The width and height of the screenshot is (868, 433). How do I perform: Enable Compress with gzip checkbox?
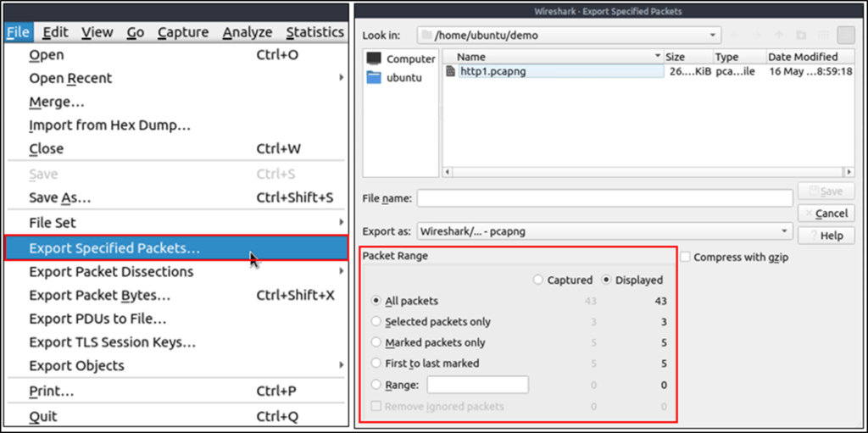(685, 257)
